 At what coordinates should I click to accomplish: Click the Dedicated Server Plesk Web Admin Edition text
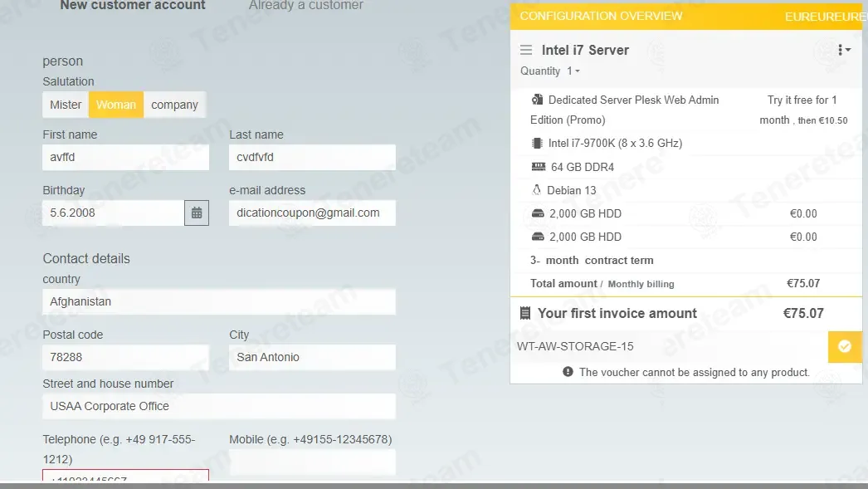coord(624,110)
